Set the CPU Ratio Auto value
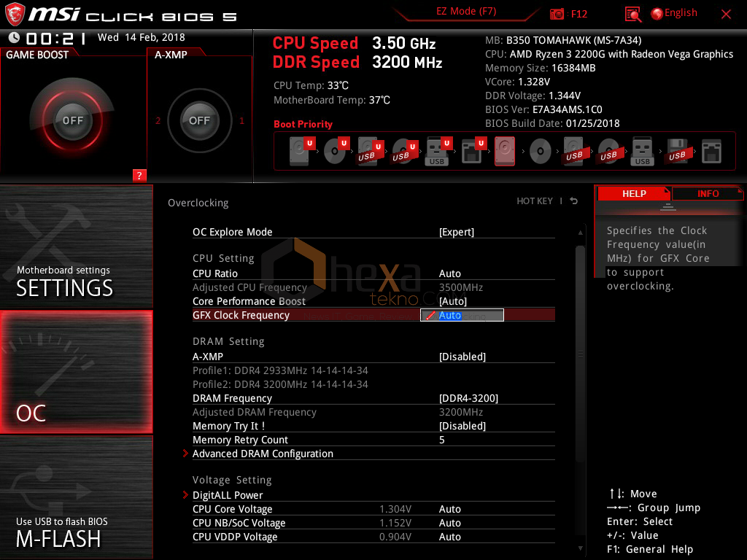This screenshot has height=560, width=747. (449, 274)
